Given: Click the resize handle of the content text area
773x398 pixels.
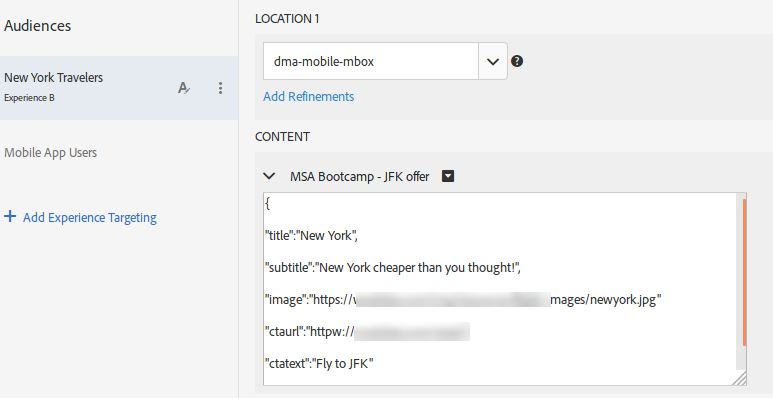Looking at the screenshot, I should point(740,378).
